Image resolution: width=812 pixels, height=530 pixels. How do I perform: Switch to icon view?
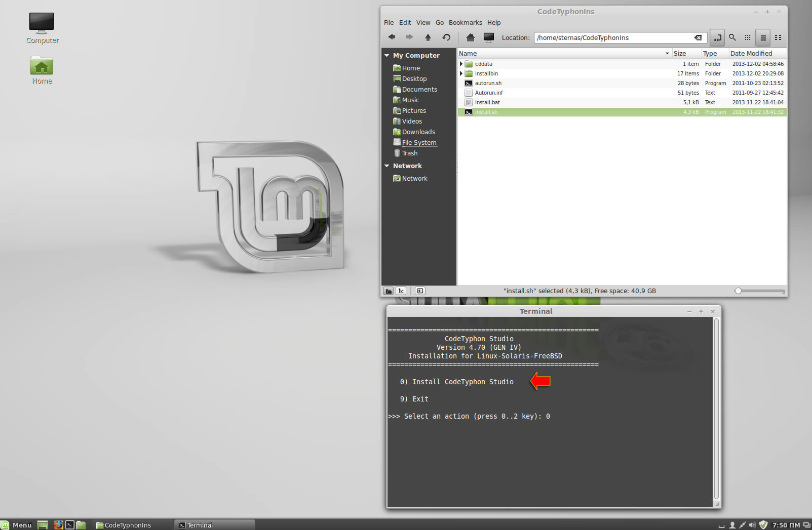click(748, 37)
